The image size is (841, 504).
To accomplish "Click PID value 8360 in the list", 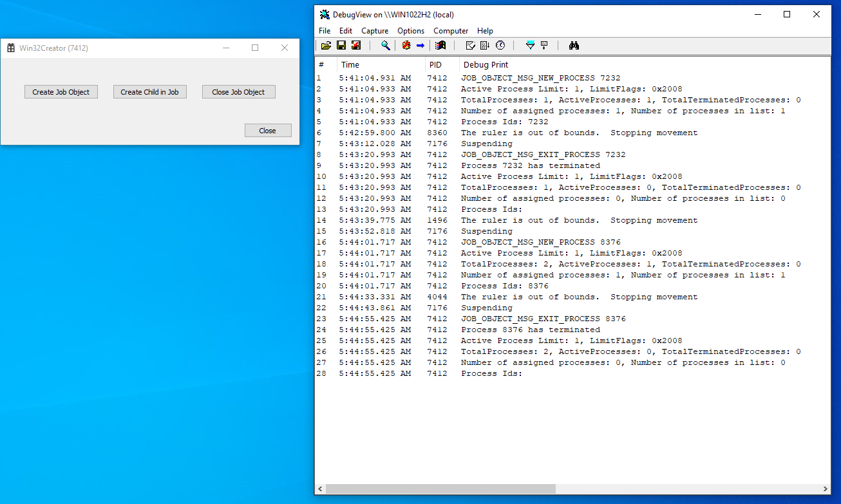I will [437, 133].
